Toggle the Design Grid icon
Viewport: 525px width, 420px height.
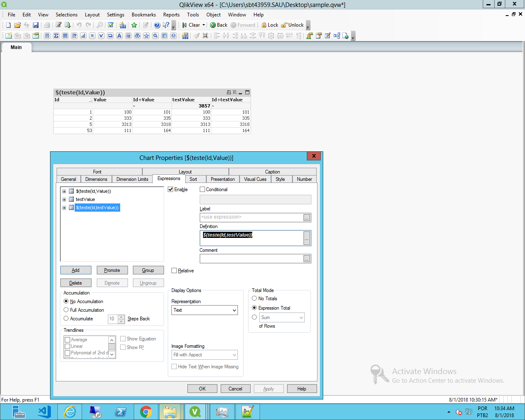point(205,36)
